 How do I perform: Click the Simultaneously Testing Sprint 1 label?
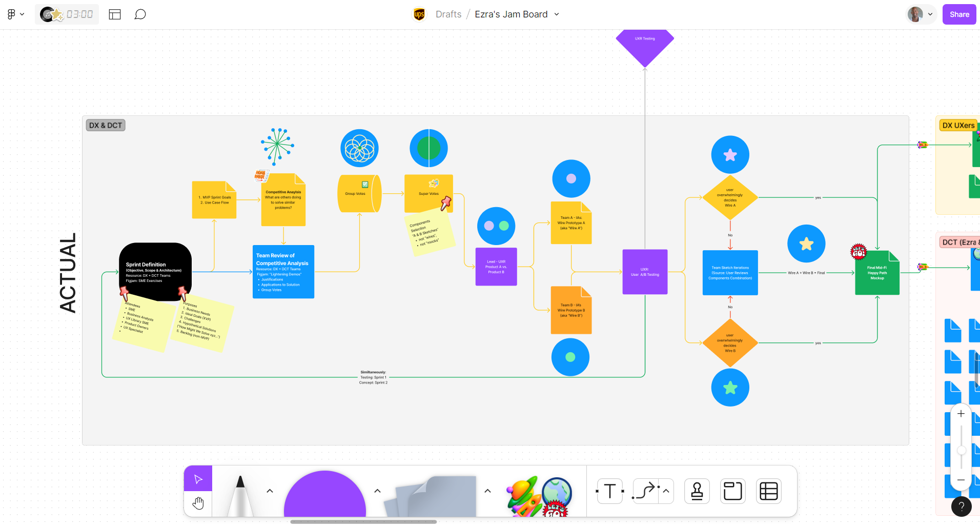(x=373, y=377)
